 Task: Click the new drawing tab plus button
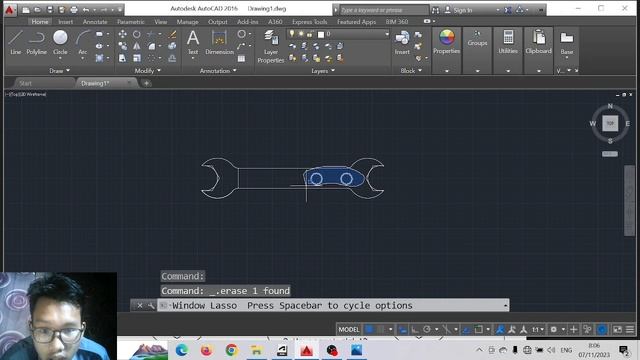coord(147,83)
